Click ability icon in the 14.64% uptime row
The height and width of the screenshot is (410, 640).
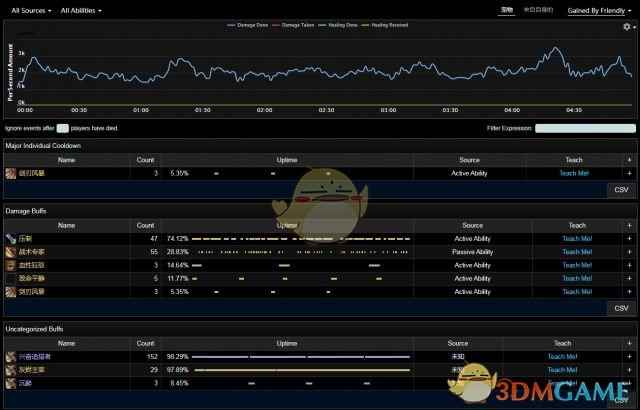coord(10,265)
